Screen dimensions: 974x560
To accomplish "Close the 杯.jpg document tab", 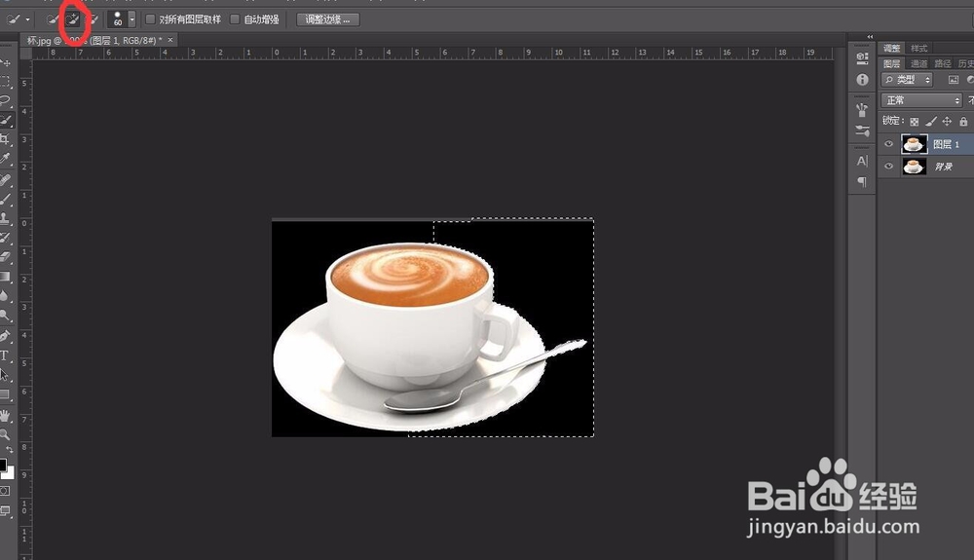I will (170, 40).
